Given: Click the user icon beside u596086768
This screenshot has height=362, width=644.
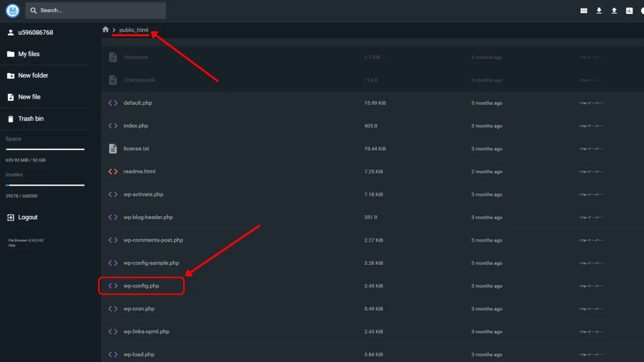Looking at the screenshot, I should (x=11, y=33).
